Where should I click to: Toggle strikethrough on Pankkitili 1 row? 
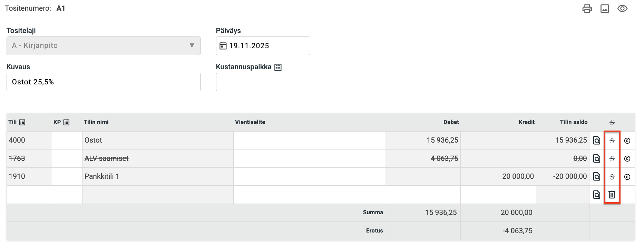pyautogui.click(x=612, y=177)
